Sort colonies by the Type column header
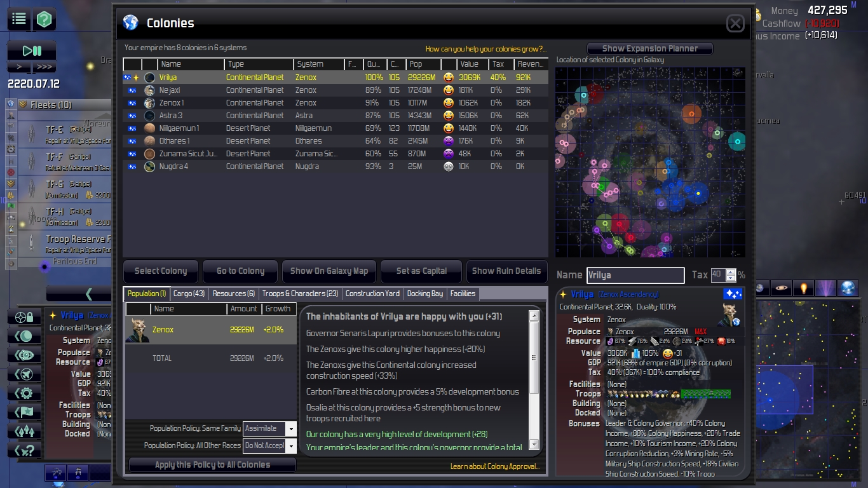 click(x=259, y=64)
